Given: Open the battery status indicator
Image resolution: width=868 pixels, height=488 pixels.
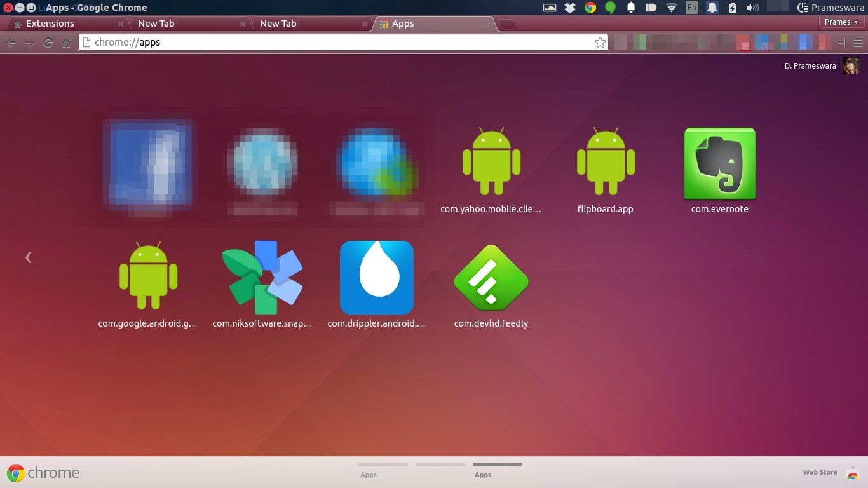Looking at the screenshot, I should (733, 8).
